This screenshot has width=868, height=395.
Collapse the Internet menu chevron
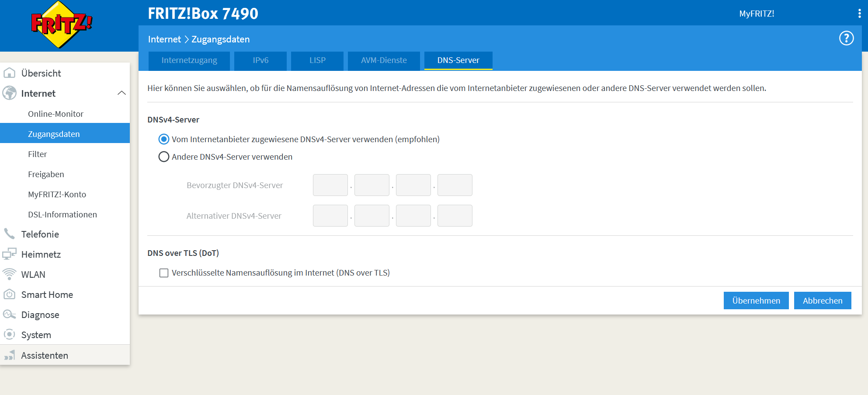[x=122, y=93]
